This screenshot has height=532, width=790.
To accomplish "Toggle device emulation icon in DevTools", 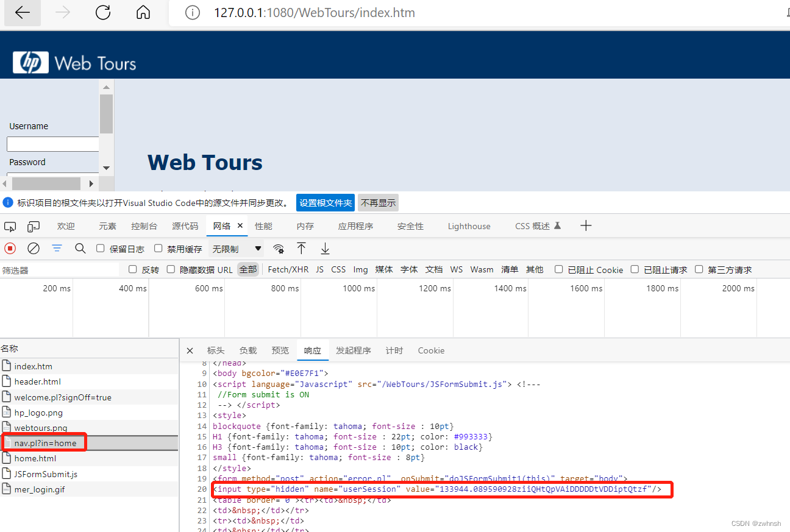I will pos(34,226).
